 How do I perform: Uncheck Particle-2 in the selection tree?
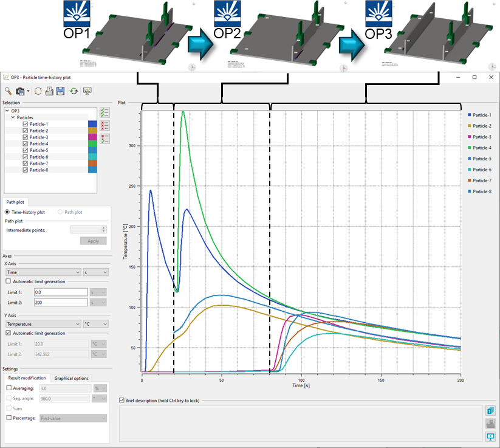[26, 131]
